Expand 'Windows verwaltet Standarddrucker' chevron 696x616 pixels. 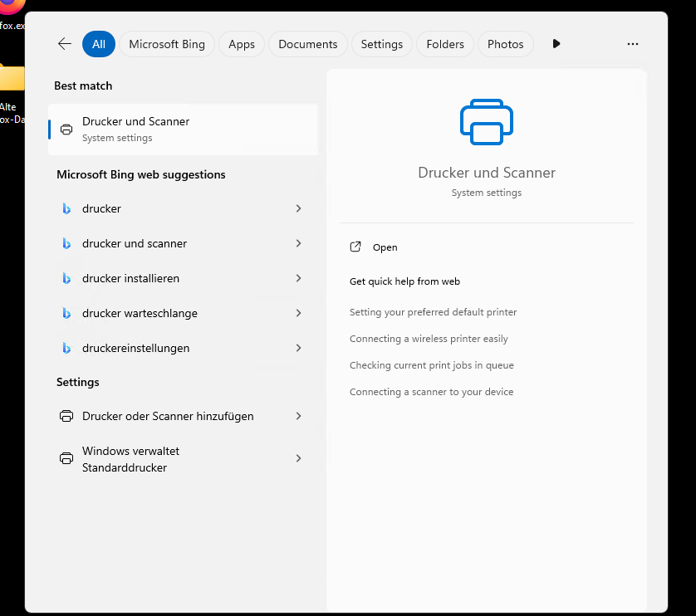(x=298, y=458)
